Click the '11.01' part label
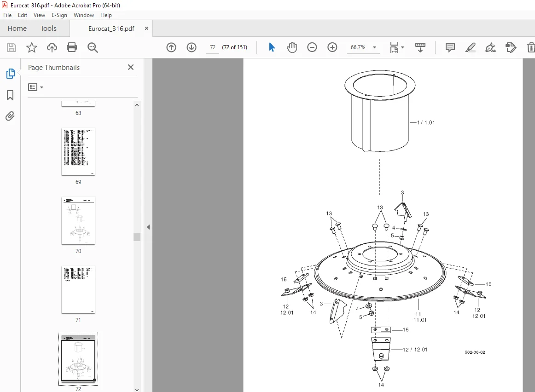 point(420,320)
